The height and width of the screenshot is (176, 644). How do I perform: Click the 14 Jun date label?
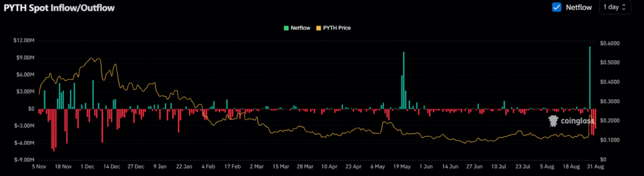click(450, 167)
